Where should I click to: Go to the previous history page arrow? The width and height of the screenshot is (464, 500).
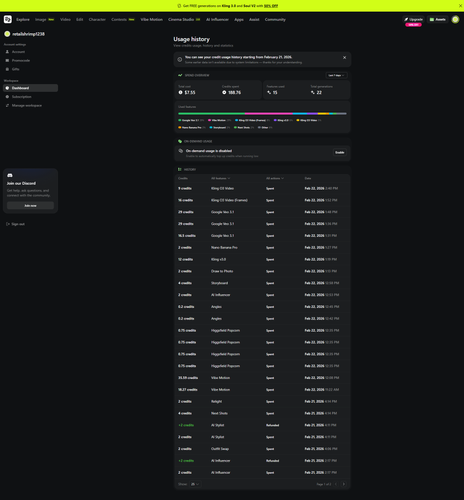point(336,484)
